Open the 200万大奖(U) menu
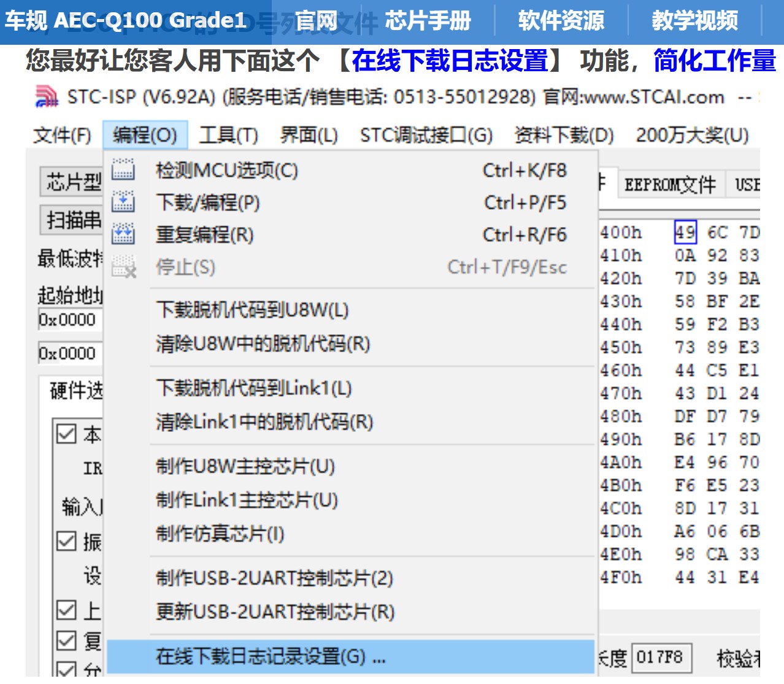Image resolution: width=784 pixels, height=684 pixels. pyautogui.click(x=692, y=135)
